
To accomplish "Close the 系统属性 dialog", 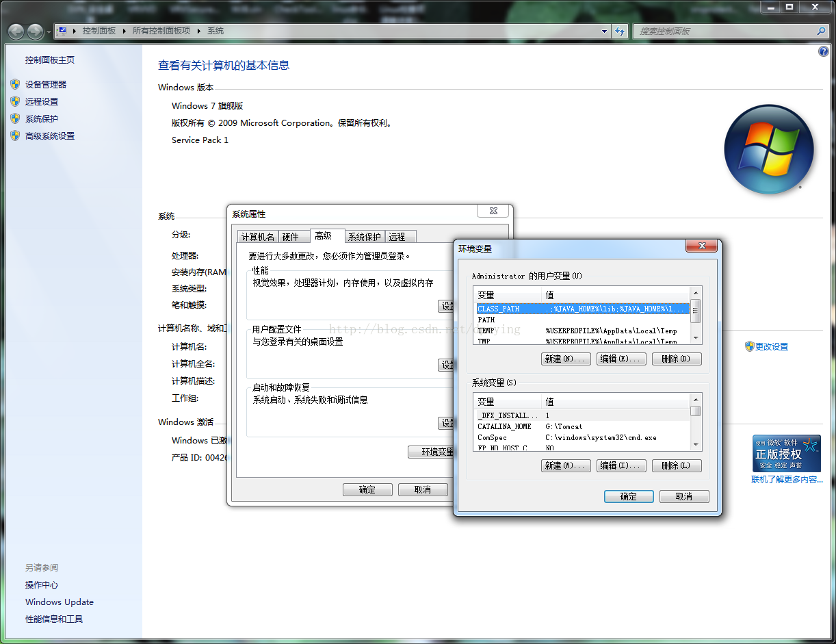I will point(493,211).
